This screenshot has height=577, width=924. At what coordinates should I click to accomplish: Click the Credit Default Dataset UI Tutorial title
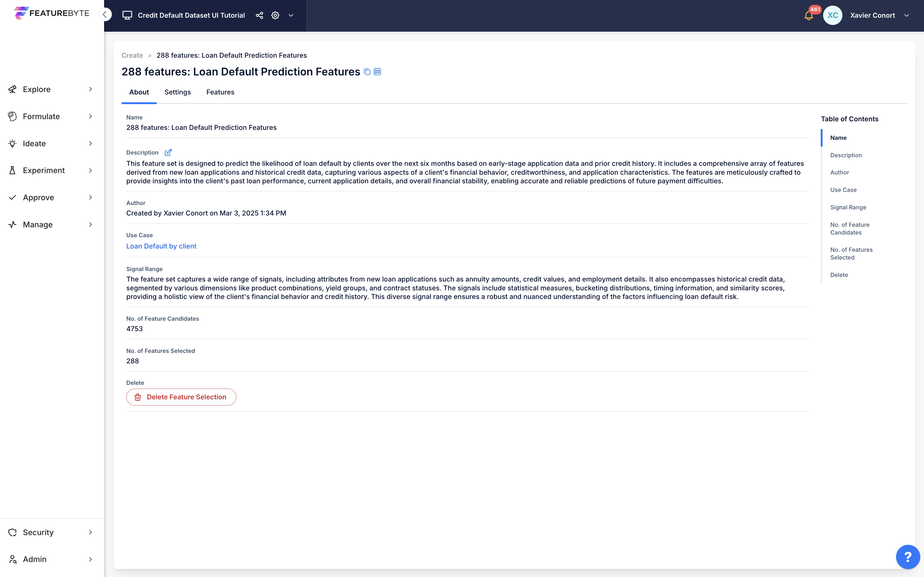click(x=191, y=15)
